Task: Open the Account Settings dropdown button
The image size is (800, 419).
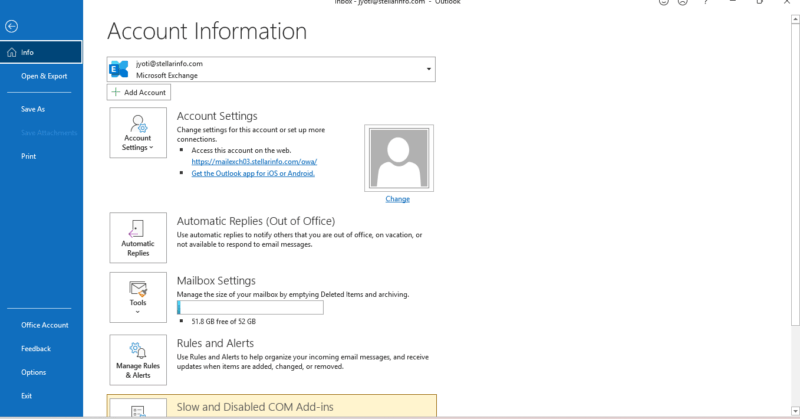Action: 138,133
